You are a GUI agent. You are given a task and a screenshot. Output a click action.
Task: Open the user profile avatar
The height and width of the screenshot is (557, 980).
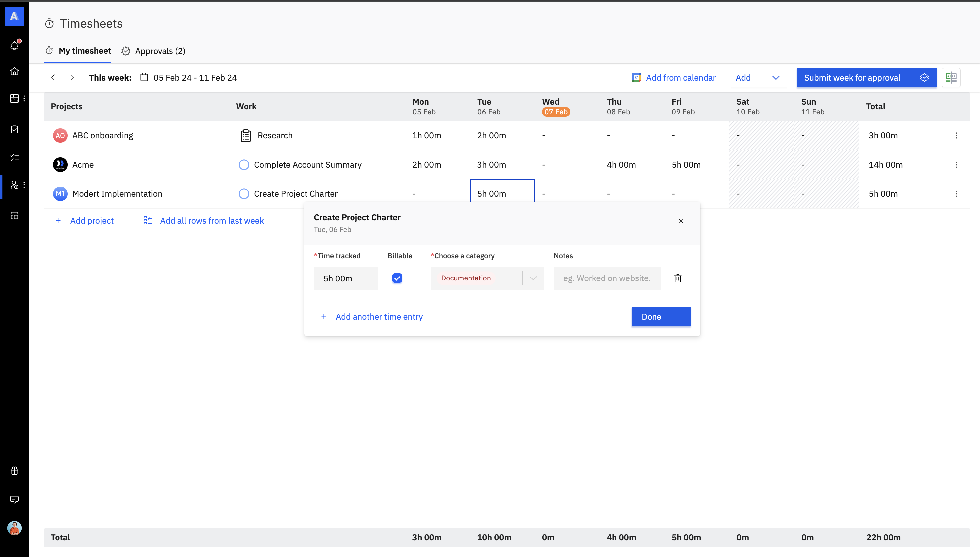15,528
